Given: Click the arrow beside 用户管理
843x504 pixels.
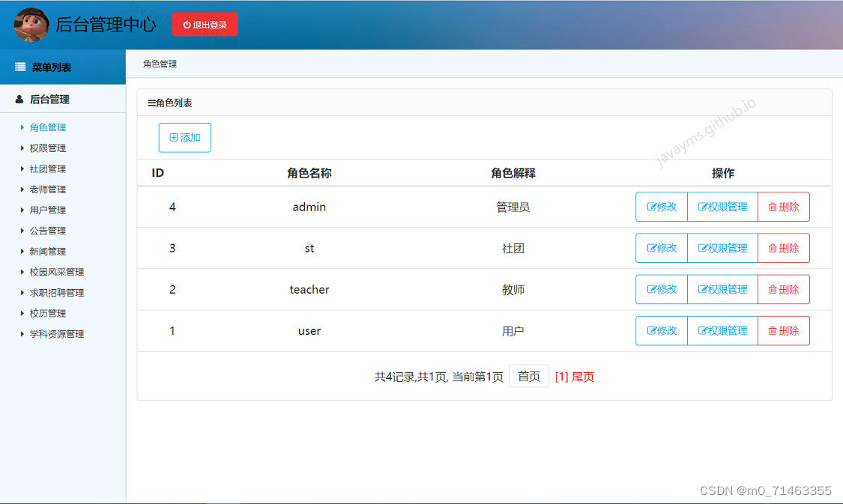Looking at the screenshot, I should [x=22, y=210].
